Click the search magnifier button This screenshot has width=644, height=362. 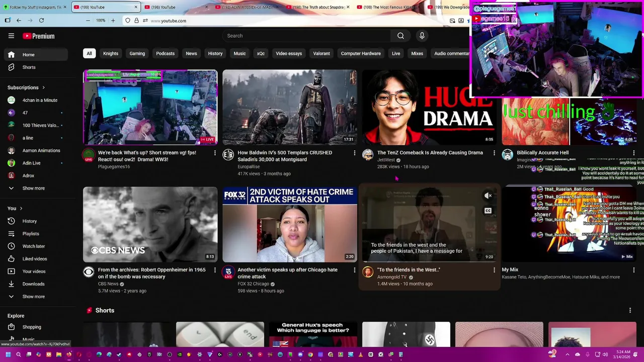[x=400, y=36]
